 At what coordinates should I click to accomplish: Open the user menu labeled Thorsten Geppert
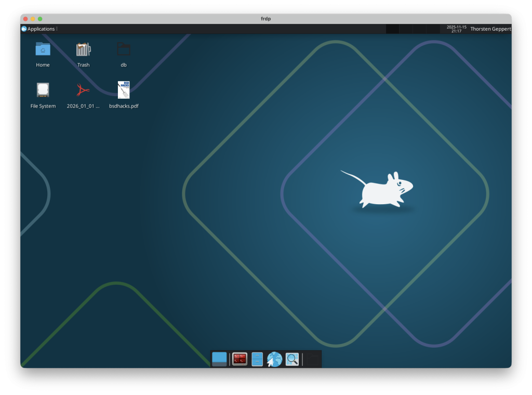[x=490, y=29]
